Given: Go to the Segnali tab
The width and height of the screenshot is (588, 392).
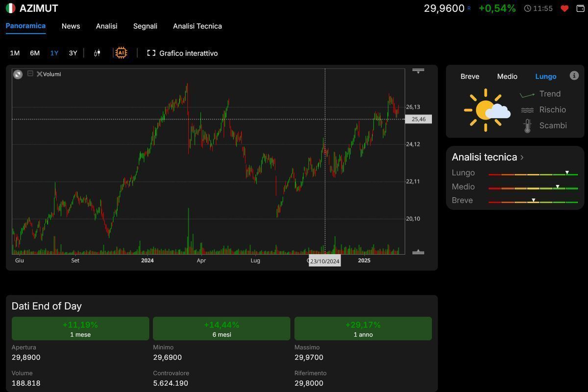Looking at the screenshot, I should click(145, 26).
